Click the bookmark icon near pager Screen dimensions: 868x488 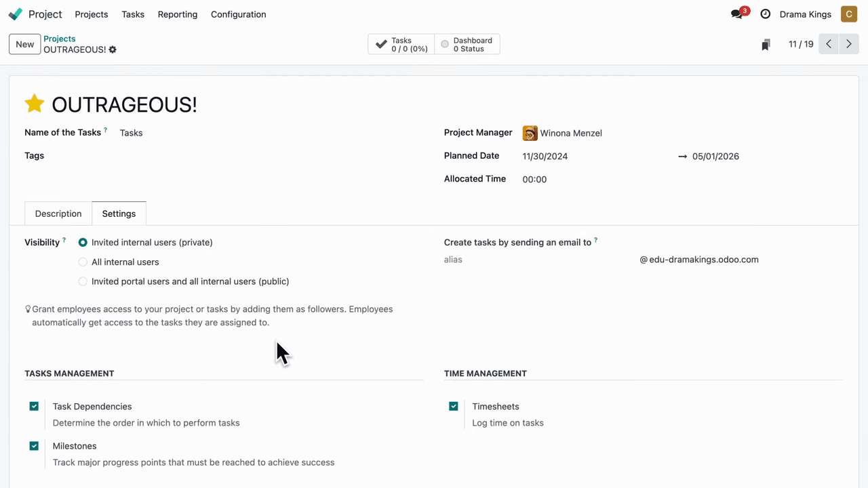[766, 45]
